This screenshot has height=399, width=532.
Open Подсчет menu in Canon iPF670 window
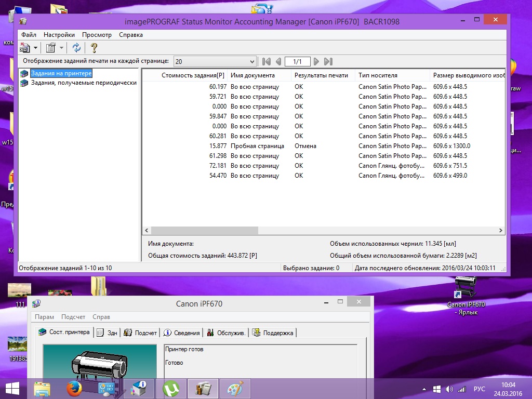click(x=73, y=317)
